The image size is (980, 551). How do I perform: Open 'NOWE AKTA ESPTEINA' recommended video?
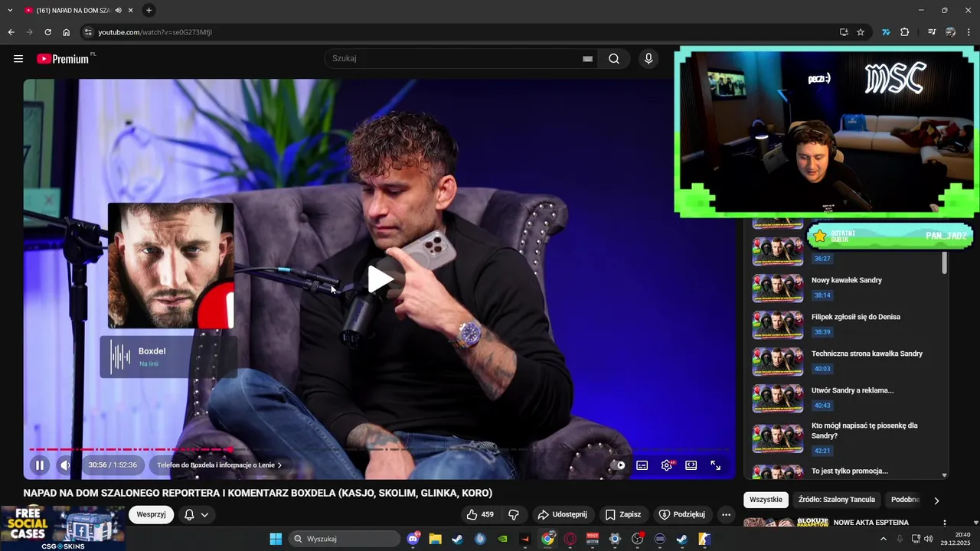point(871,523)
